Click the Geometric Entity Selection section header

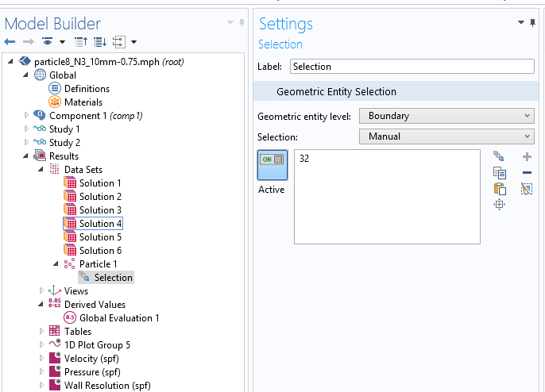[336, 91]
